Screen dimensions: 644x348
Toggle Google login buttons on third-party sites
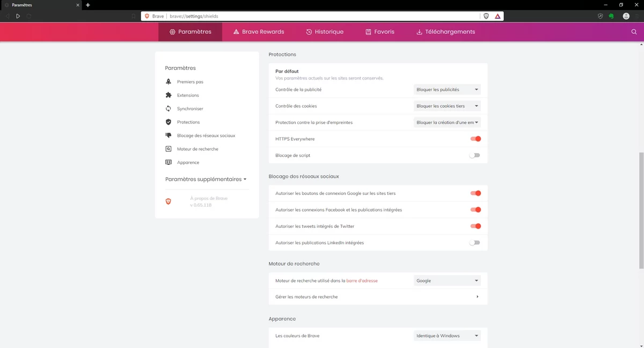point(475,193)
